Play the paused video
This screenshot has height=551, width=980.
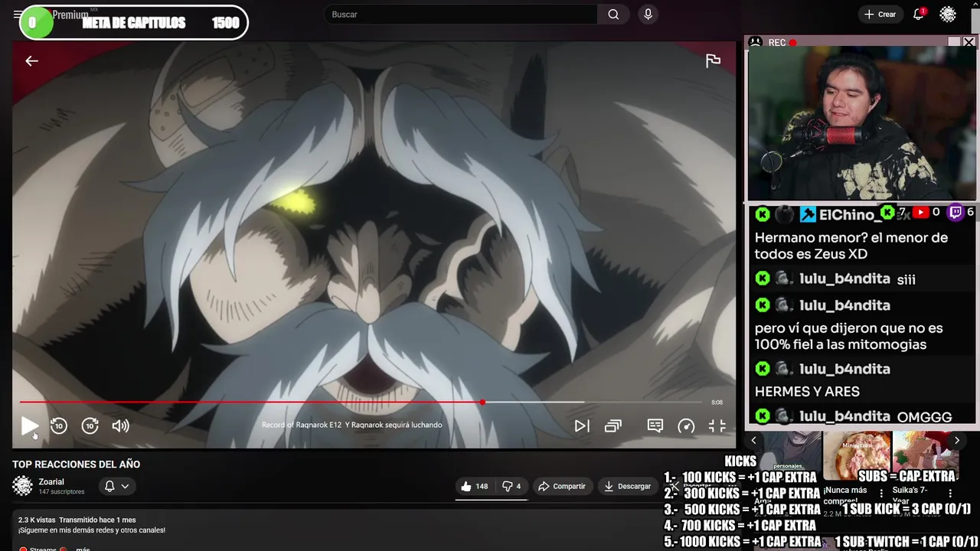[29, 426]
